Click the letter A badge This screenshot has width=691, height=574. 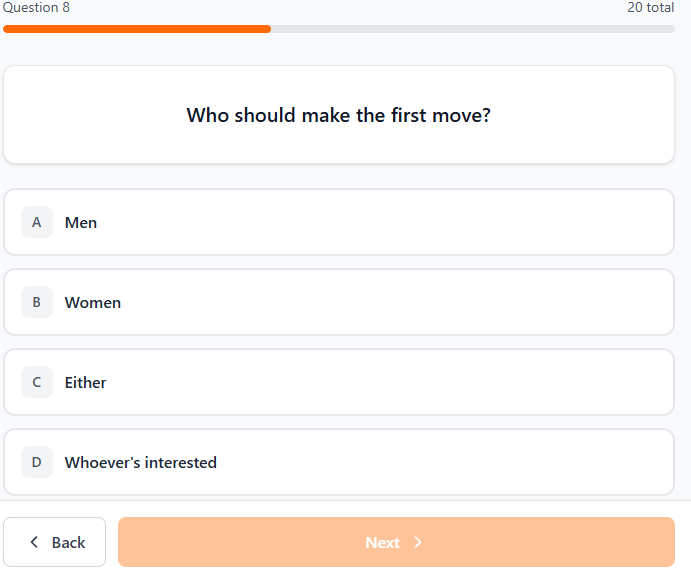(37, 222)
